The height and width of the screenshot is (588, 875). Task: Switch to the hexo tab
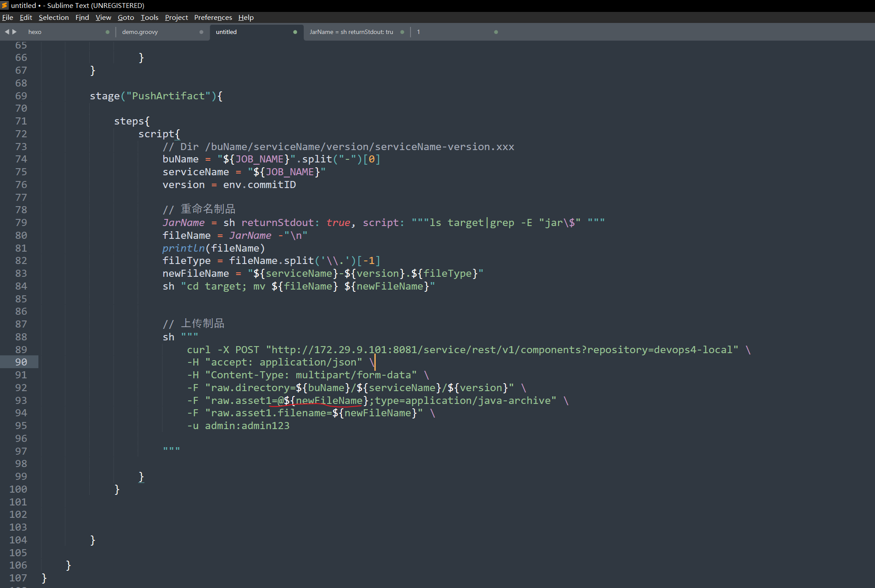[35, 32]
